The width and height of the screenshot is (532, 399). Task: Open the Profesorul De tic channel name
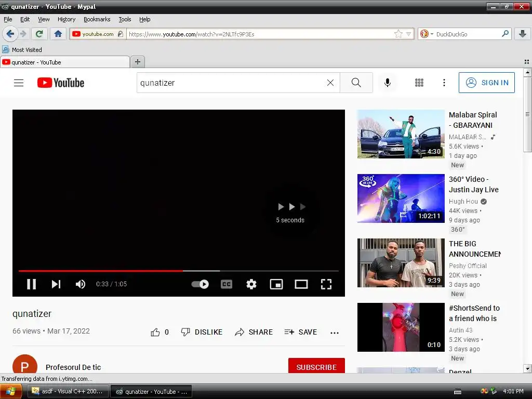pos(73,367)
